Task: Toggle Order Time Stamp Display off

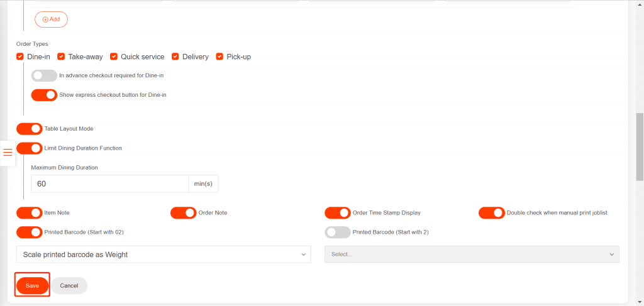Action: click(x=337, y=213)
